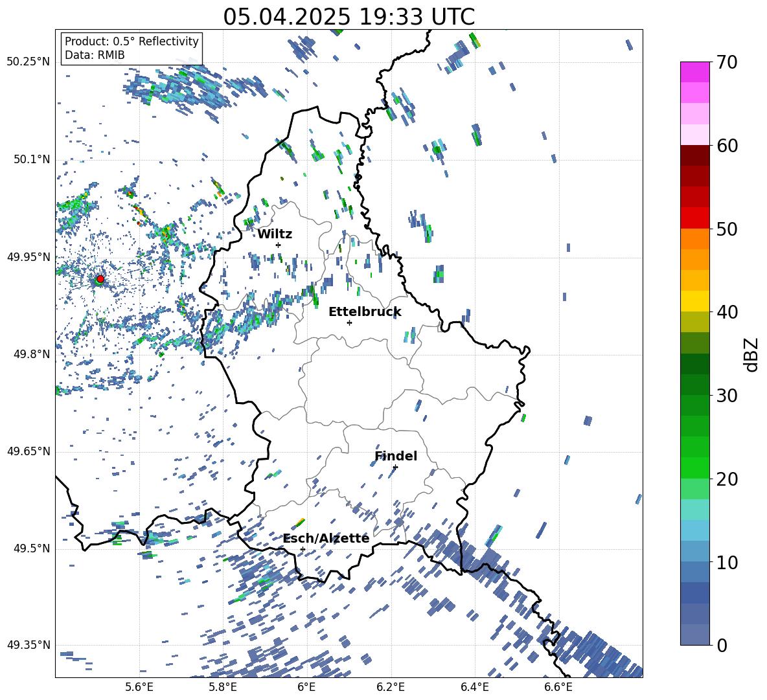
Task: Click the 6.6°E longitude label
Action: point(558,687)
